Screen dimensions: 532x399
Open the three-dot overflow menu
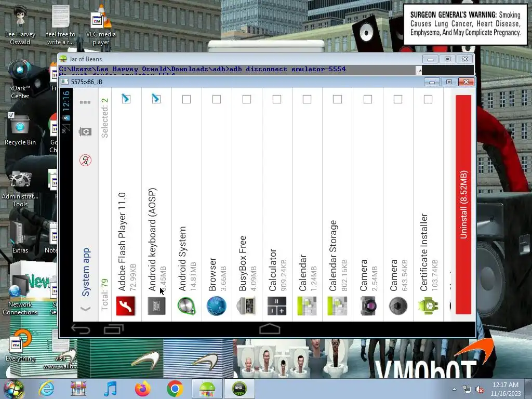point(85,102)
